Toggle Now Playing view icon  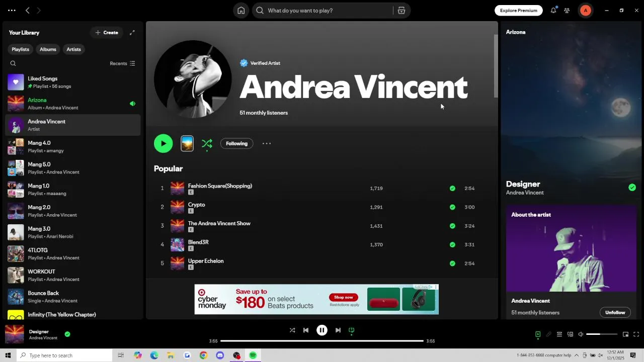[538, 334]
